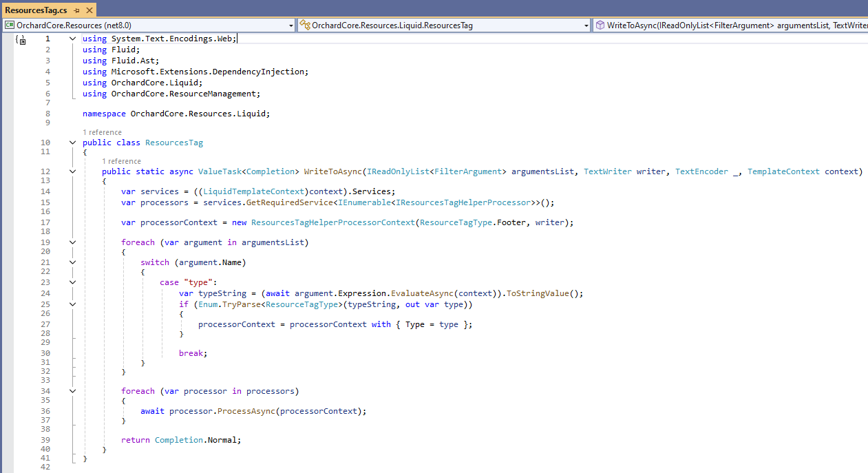Viewport: 868px width, 473px height.
Task: Collapse the WriteToAsync method at line 12
Action: click(x=72, y=171)
